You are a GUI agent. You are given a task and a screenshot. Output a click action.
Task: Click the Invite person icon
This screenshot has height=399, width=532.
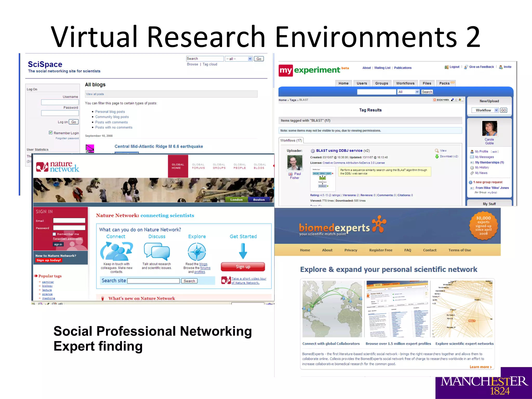[x=501, y=67]
